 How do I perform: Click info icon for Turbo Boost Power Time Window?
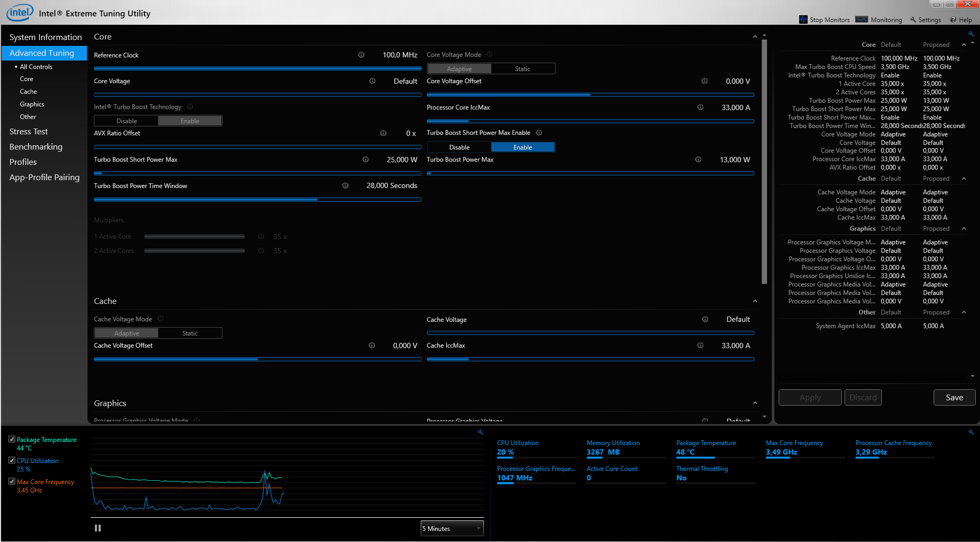[x=345, y=185]
